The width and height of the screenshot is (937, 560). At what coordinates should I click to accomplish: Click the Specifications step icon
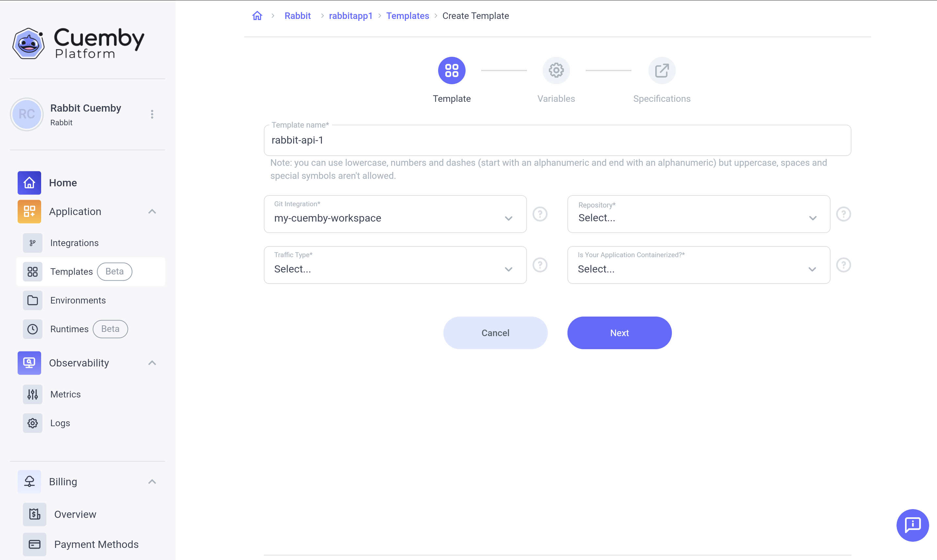click(x=661, y=70)
